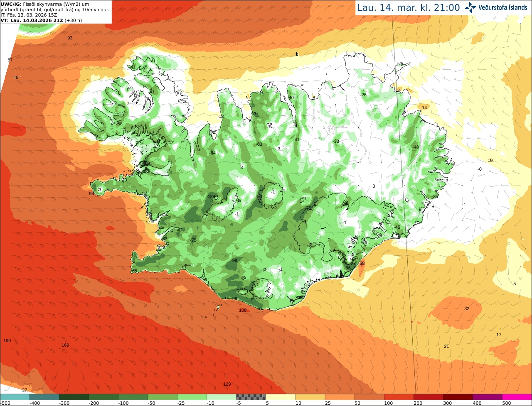The image size is (532, 406).
Task: Pick the teal swatch between -400 and -300
Action: 44,397
